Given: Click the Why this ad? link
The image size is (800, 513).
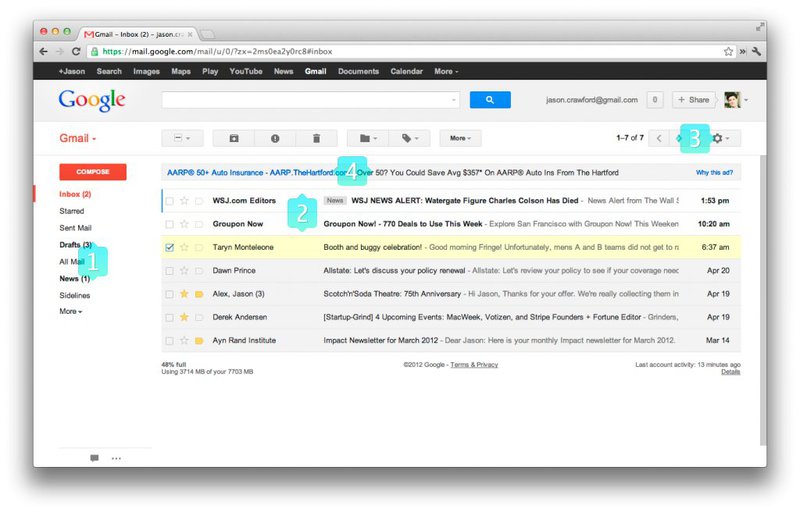Looking at the screenshot, I should (x=714, y=173).
